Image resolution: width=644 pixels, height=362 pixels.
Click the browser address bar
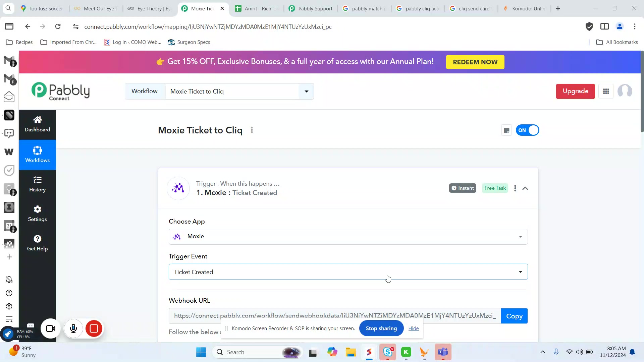click(208, 27)
